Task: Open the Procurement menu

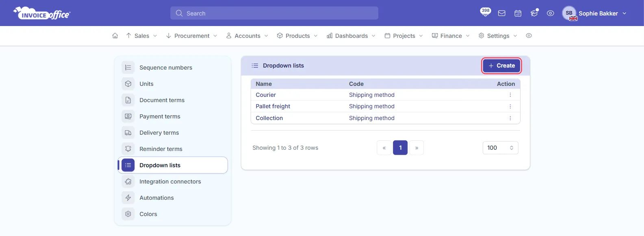Action: (x=191, y=36)
